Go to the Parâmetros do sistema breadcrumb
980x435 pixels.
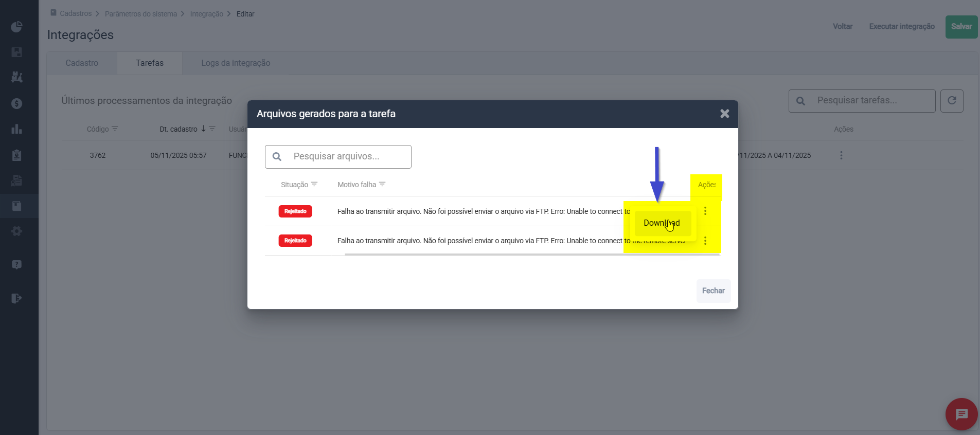[141, 14]
